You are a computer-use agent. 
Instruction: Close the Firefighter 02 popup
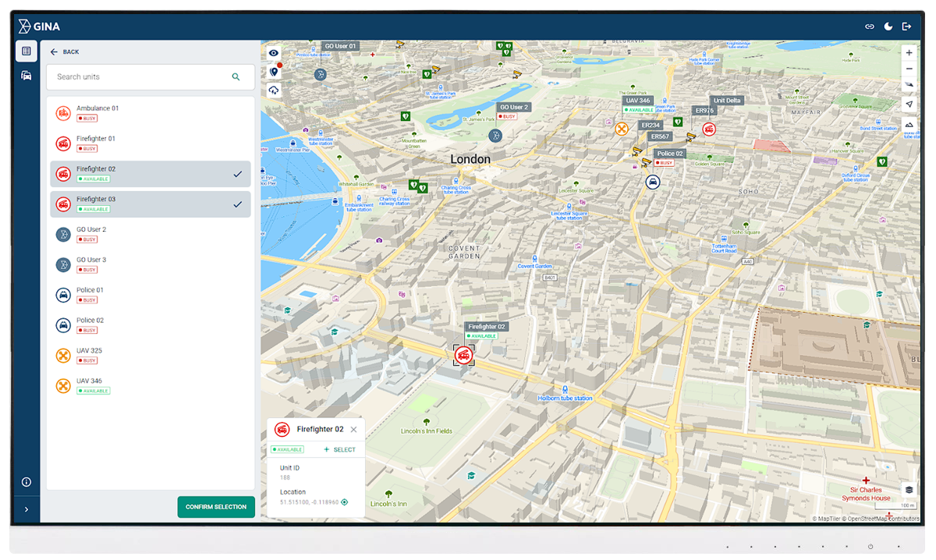[353, 429]
